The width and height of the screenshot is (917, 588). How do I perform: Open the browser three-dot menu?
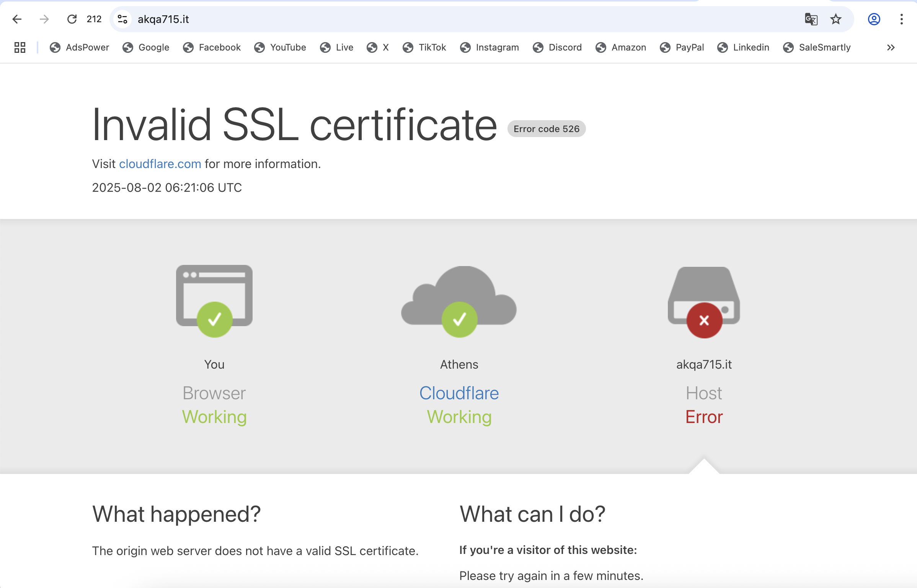902,19
